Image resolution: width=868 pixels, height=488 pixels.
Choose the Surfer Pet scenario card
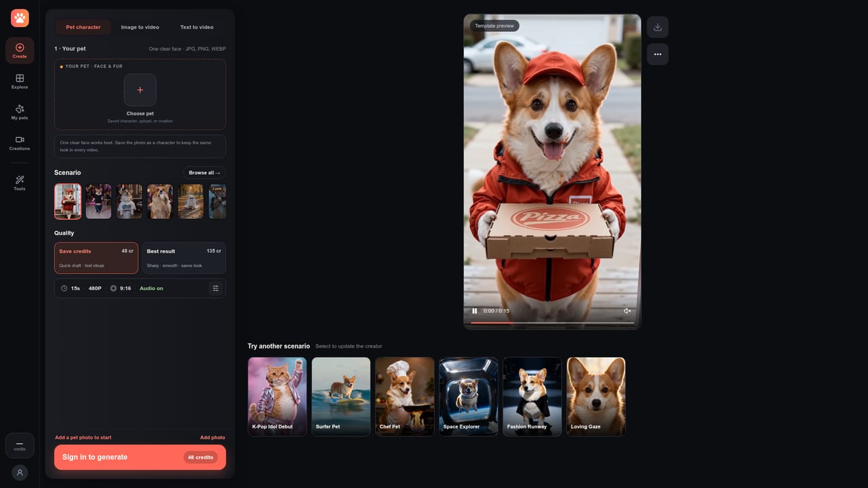tap(341, 396)
